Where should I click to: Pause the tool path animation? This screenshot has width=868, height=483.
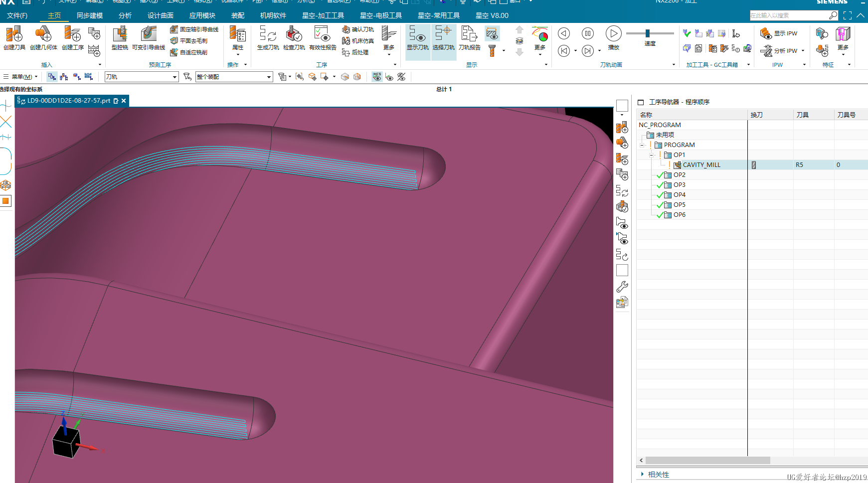tap(588, 33)
